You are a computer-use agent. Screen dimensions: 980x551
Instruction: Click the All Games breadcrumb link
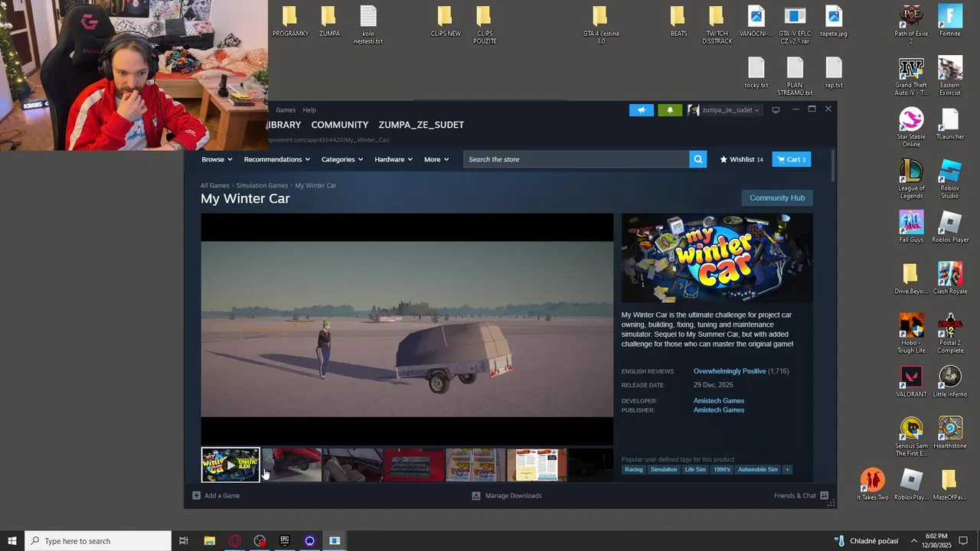coord(214,185)
